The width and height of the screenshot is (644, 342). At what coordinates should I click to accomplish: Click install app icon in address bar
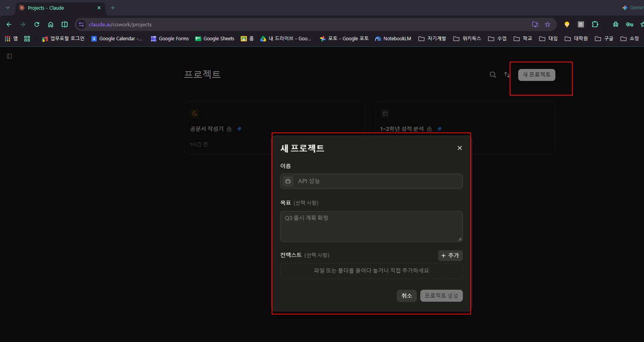(x=535, y=24)
